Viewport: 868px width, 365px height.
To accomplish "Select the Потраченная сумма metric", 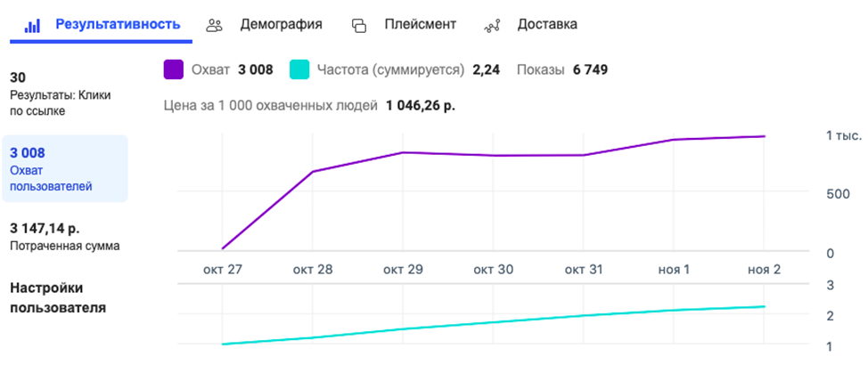I will pos(64,237).
